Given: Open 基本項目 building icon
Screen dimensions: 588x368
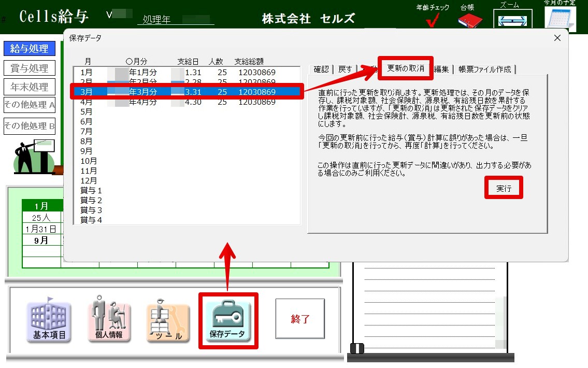Looking at the screenshot, I should coord(49,320).
